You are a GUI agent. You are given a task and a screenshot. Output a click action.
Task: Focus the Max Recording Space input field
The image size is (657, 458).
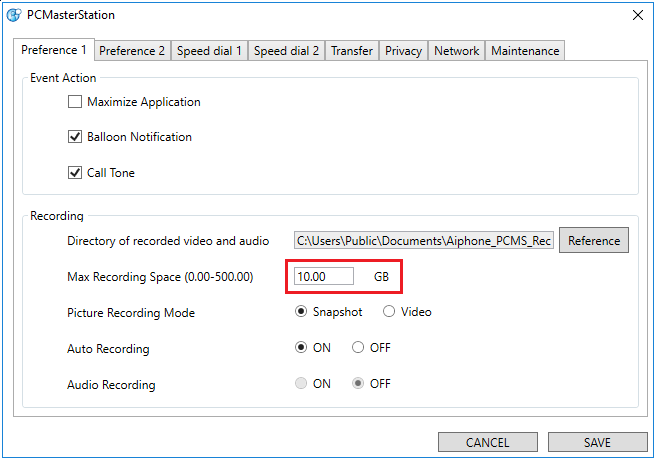(323, 277)
